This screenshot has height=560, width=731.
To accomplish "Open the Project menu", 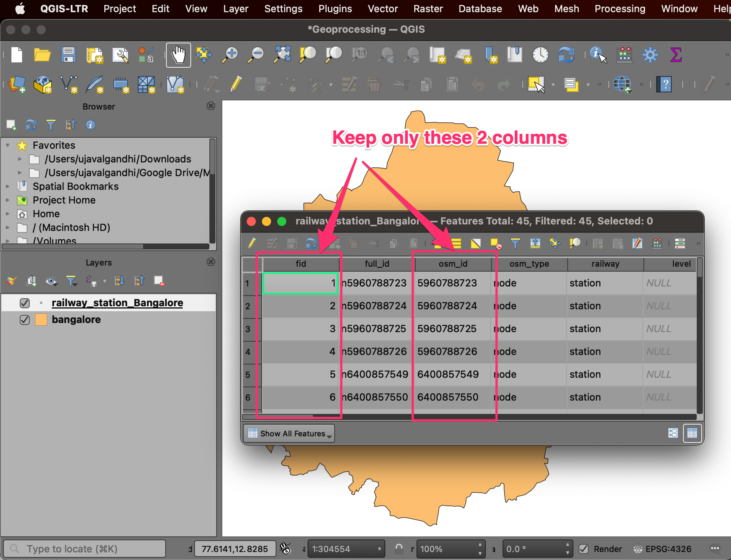I will (x=120, y=9).
